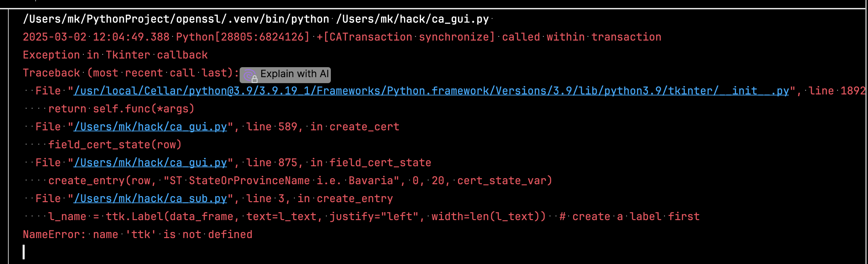This screenshot has width=868, height=264.
Task: Click the 'field_cert_state(row)' code line
Action: click(115, 145)
